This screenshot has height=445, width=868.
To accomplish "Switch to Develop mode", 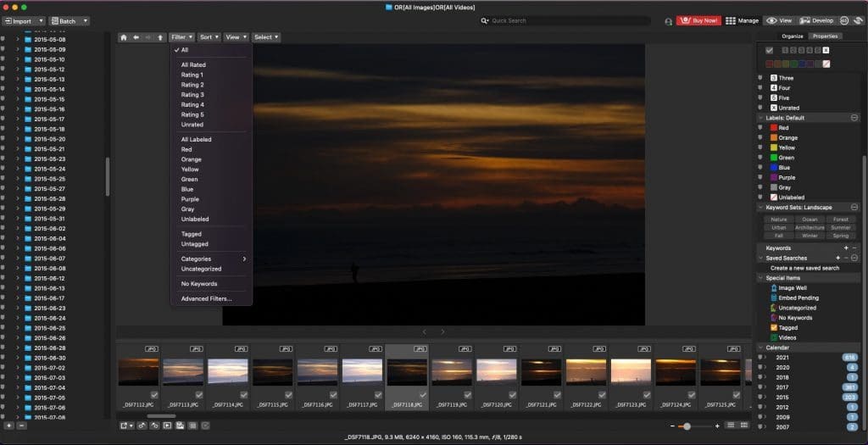I will pyautogui.click(x=816, y=20).
